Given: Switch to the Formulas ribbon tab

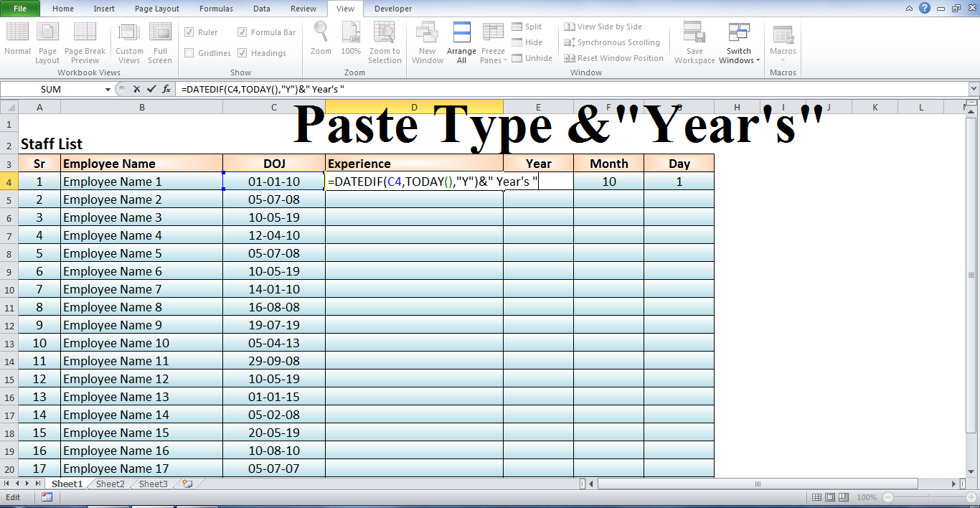Looking at the screenshot, I should click(215, 9).
